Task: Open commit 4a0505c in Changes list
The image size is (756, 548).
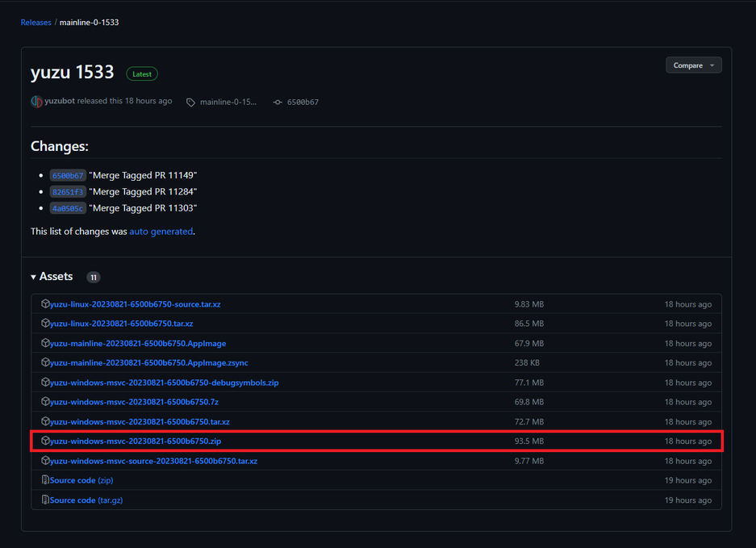Action: pyautogui.click(x=68, y=208)
